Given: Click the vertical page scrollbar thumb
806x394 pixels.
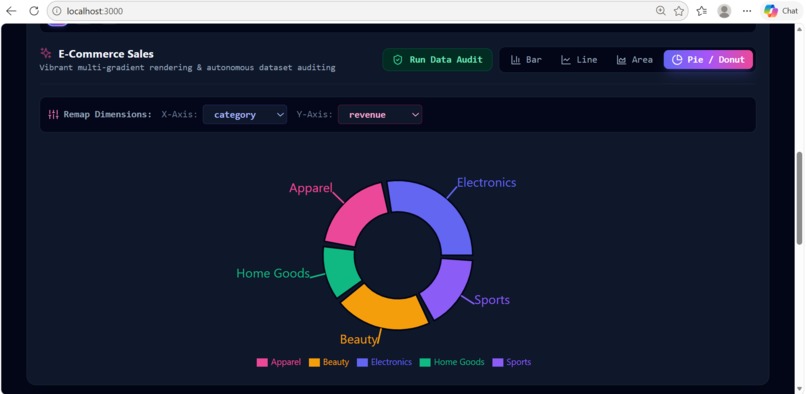Looking at the screenshot, I should tap(799, 198).
